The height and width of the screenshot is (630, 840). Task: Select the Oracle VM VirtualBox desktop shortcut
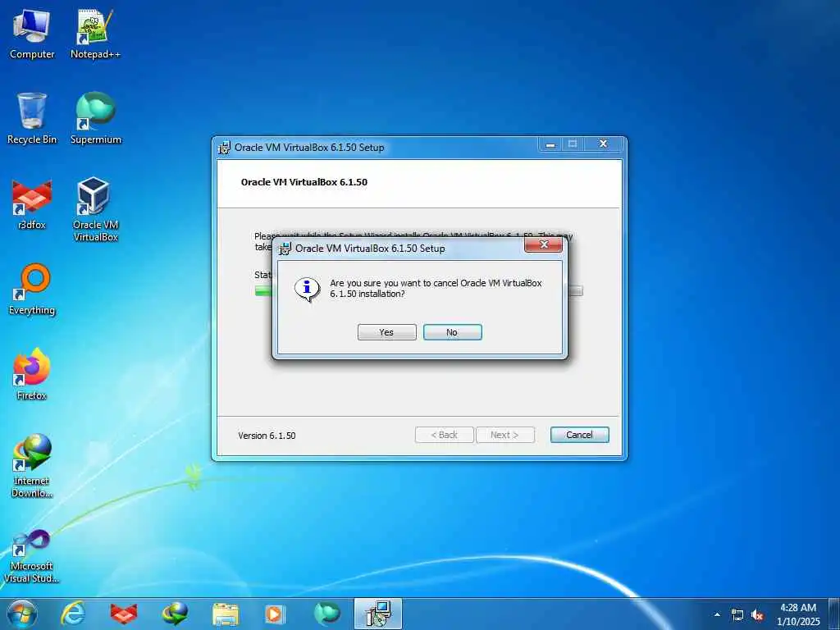coord(95,210)
